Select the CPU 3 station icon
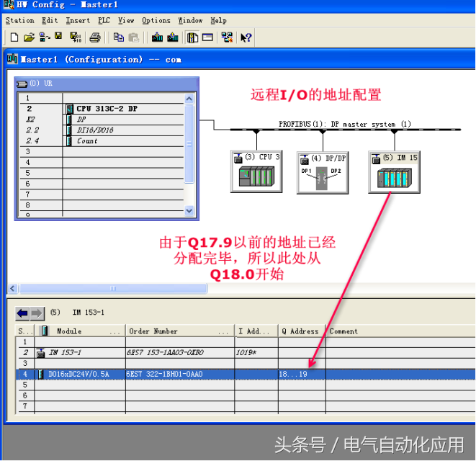Viewport: 476px width, 461px height. point(256,171)
